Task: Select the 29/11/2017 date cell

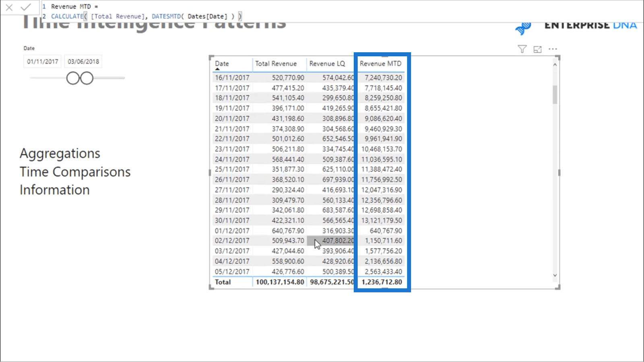Action: [232, 210]
